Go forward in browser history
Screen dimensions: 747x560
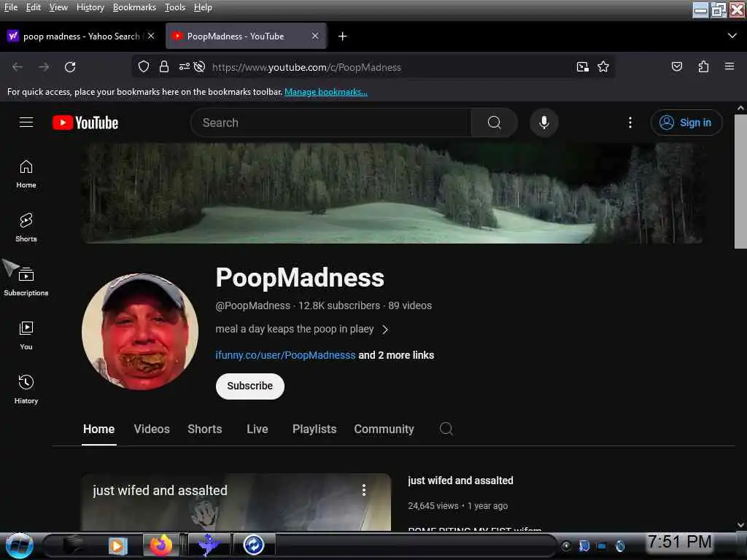[44, 67]
